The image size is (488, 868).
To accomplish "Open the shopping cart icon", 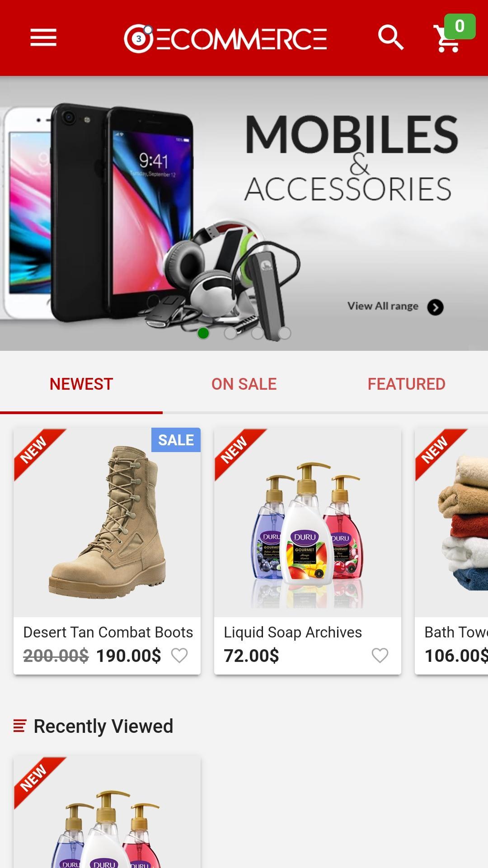I will (x=447, y=39).
